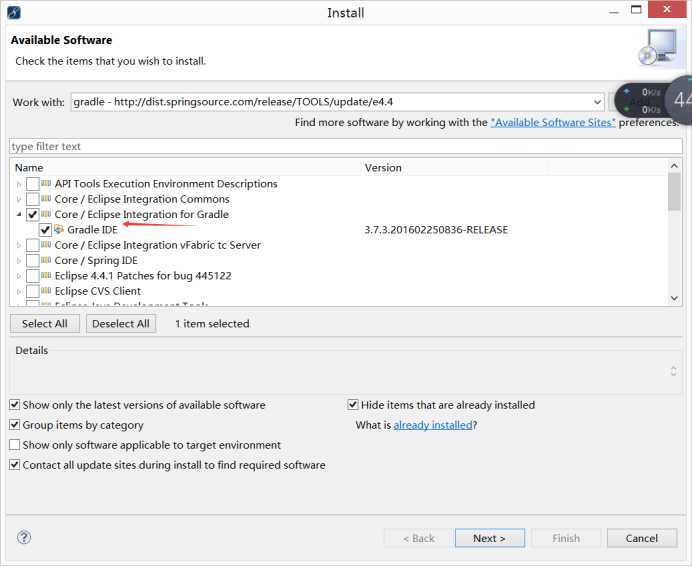Select Eclipse 4.4.1 Patches for bug 445122 row
692x567 pixels.
143,276
